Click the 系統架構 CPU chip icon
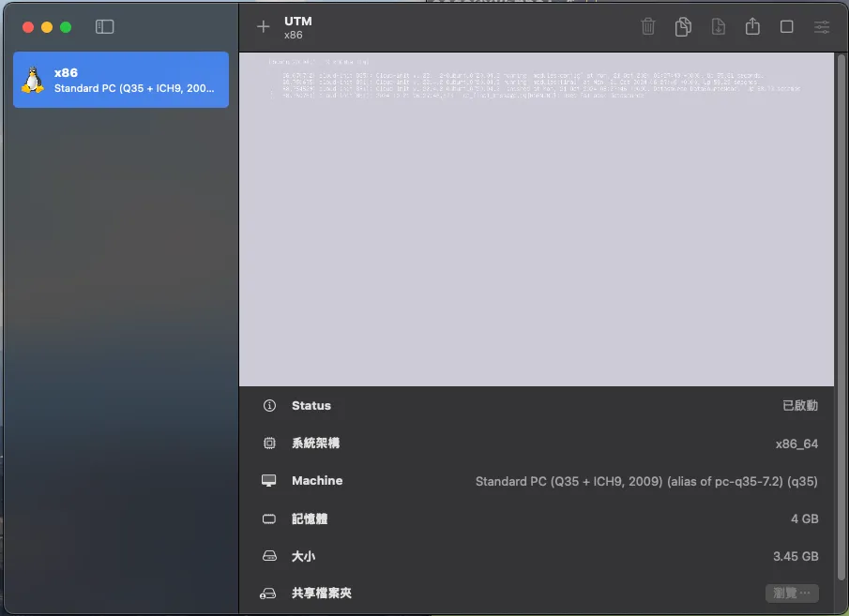This screenshot has height=616, width=849. (270, 443)
